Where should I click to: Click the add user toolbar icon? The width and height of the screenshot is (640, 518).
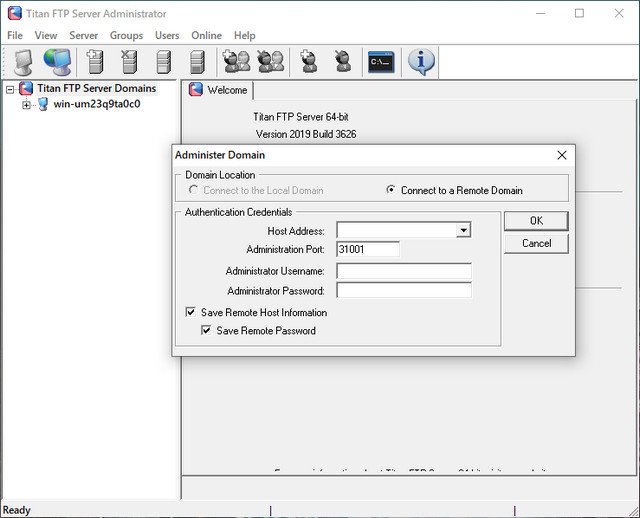tap(309, 62)
